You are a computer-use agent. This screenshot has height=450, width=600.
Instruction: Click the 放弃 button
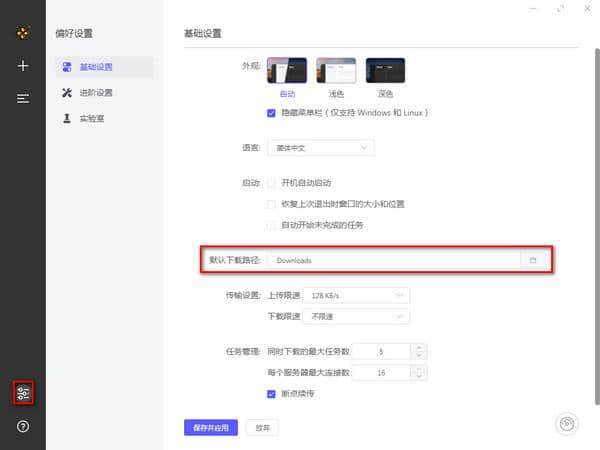[263, 427]
